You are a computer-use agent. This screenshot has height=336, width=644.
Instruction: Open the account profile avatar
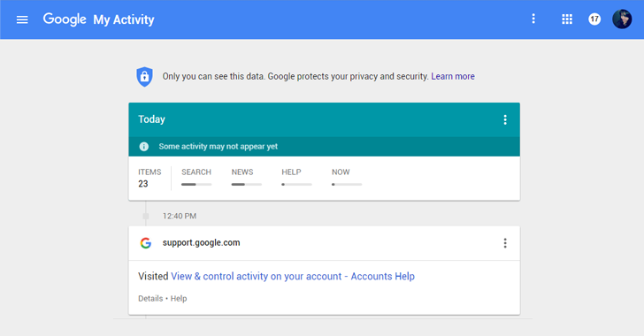[622, 19]
